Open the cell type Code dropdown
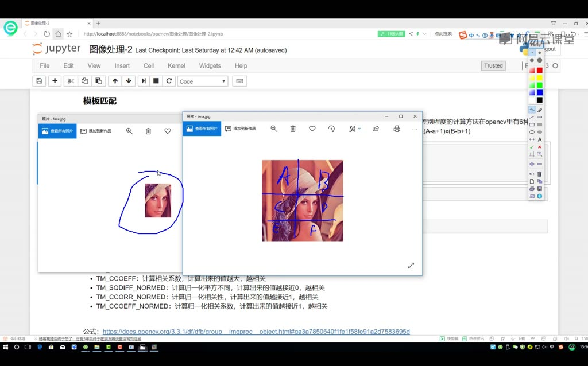This screenshot has width=588, height=366. pos(203,81)
